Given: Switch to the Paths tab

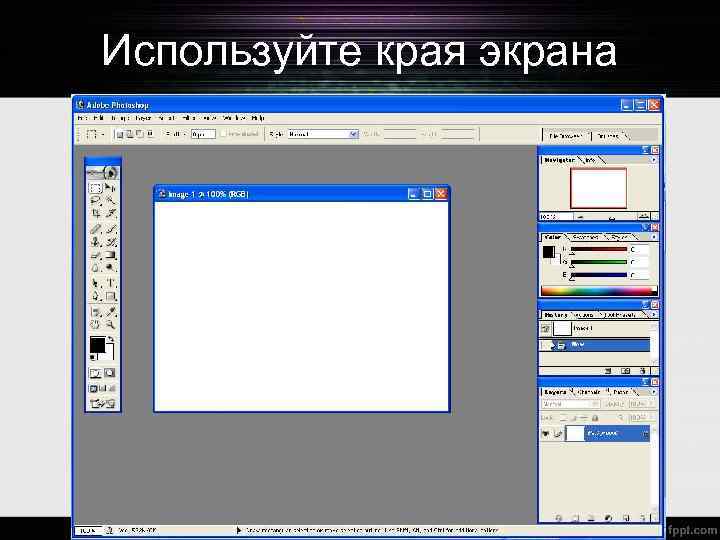Looking at the screenshot, I should [x=621, y=392].
